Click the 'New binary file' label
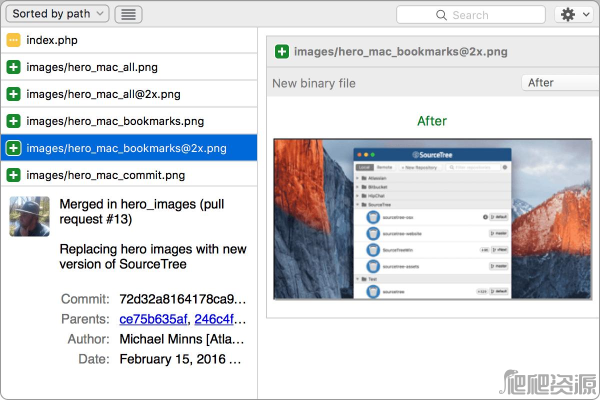The width and height of the screenshot is (600, 400). tap(314, 83)
